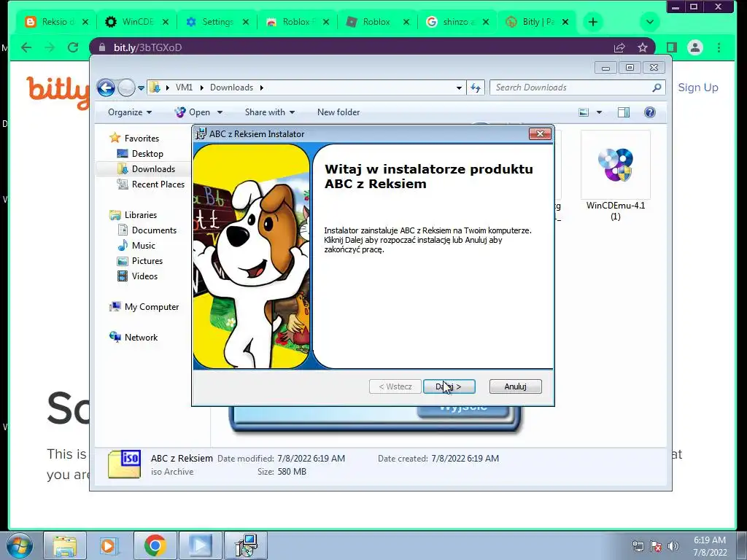The image size is (747, 560).
Task: Expand the view options dropdown arrow
Action: [x=600, y=112]
